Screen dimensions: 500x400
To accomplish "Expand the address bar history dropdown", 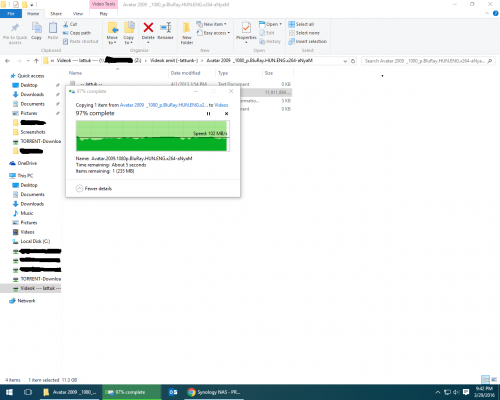I will pyautogui.click(x=345, y=61).
